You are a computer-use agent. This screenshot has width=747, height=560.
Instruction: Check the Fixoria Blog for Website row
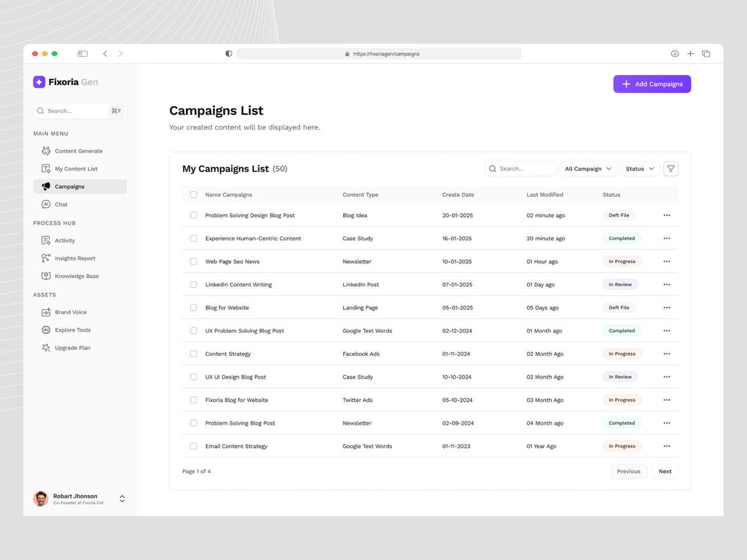(x=194, y=400)
